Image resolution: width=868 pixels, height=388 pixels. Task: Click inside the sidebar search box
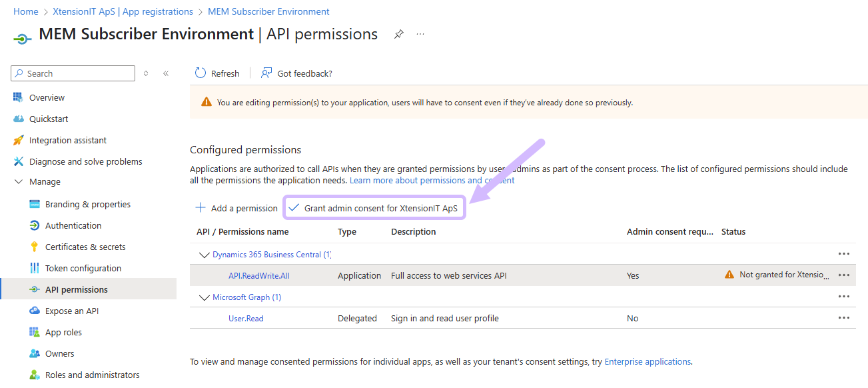(72, 73)
